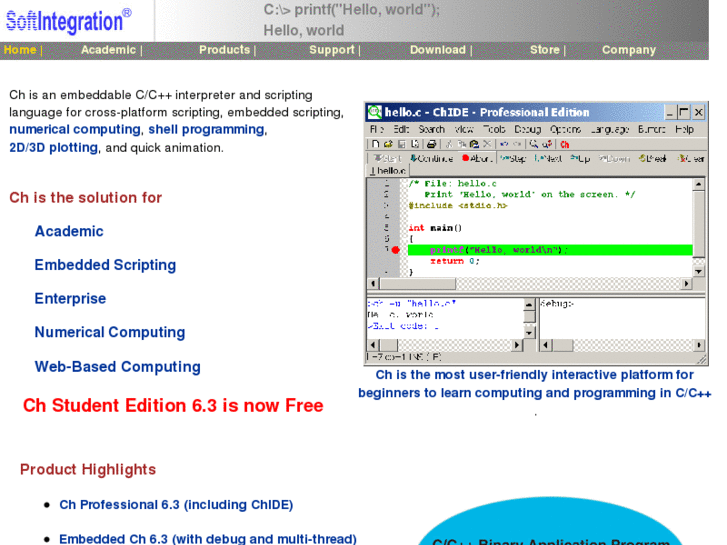Click the Print icon in ChIDE toolbar
The image size is (727, 545).
point(431,144)
